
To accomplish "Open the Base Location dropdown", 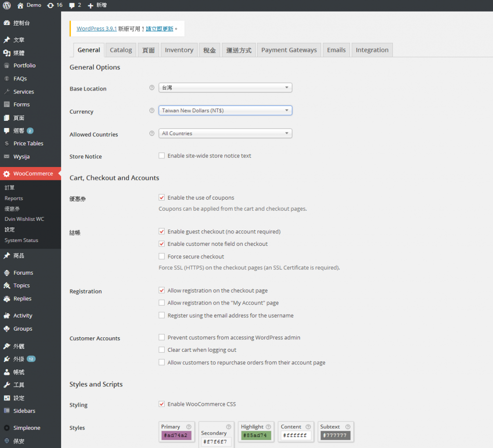I will point(225,88).
